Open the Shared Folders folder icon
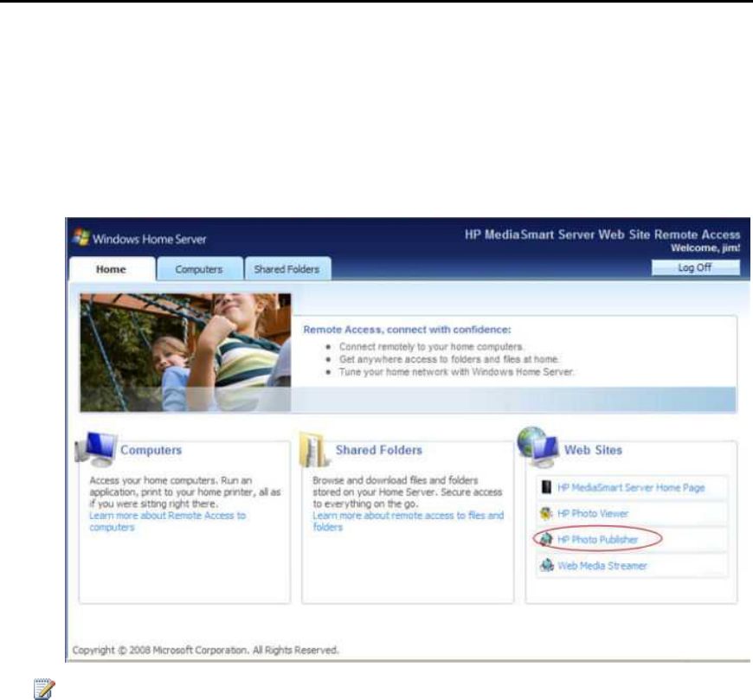 click(313, 449)
